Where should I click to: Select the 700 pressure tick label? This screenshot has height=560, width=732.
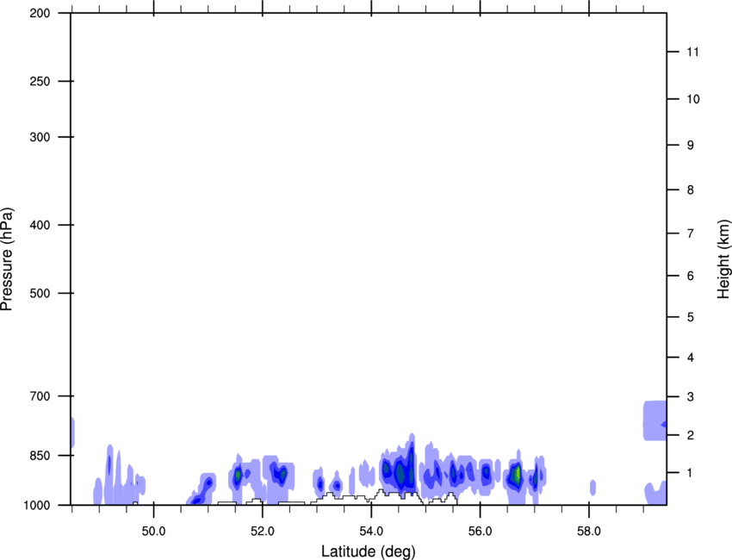[40, 396]
